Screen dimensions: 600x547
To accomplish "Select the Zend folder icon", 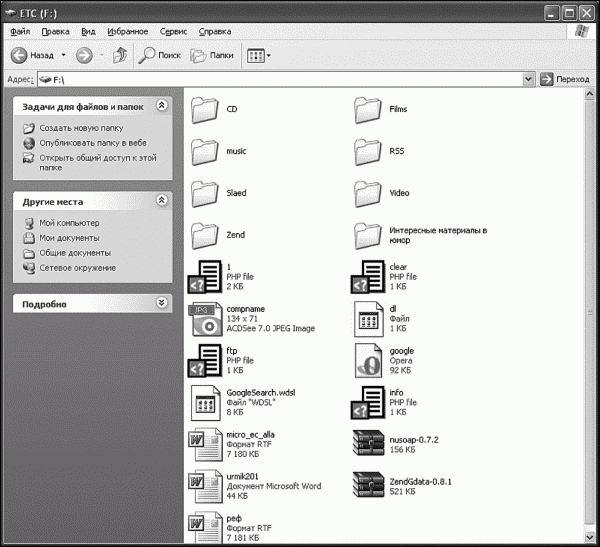I will coord(205,236).
